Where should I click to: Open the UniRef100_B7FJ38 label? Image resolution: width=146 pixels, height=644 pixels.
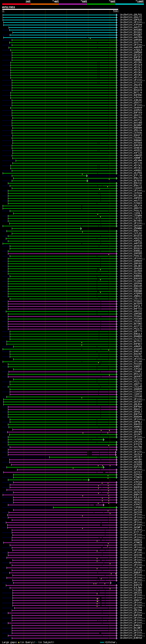pos(131,175)
